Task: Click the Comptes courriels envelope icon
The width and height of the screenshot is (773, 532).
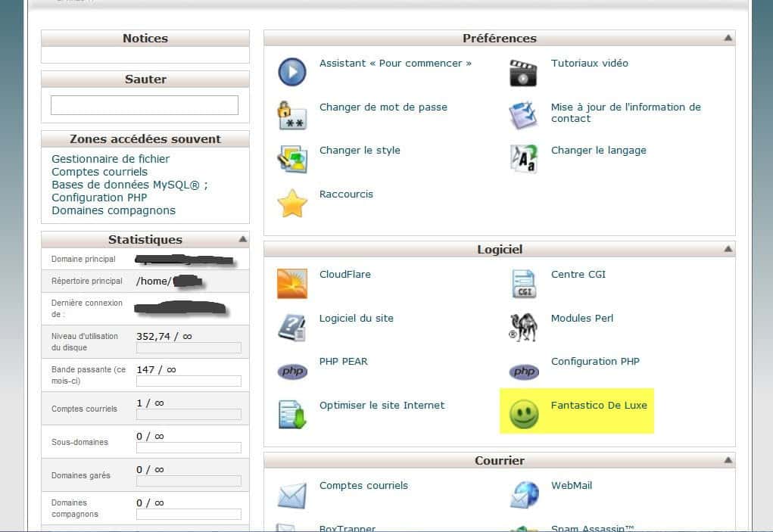Action: tap(291, 495)
